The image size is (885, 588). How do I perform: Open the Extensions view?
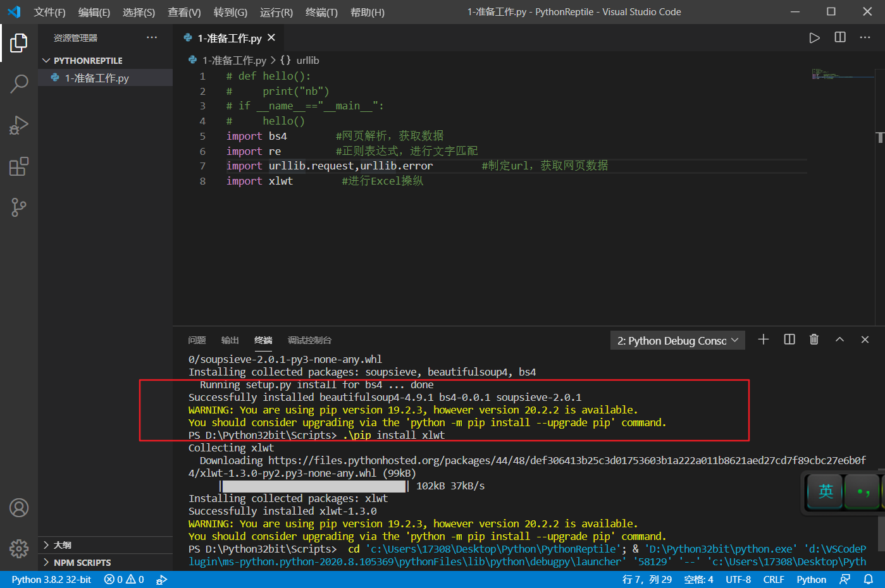point(18,166)
